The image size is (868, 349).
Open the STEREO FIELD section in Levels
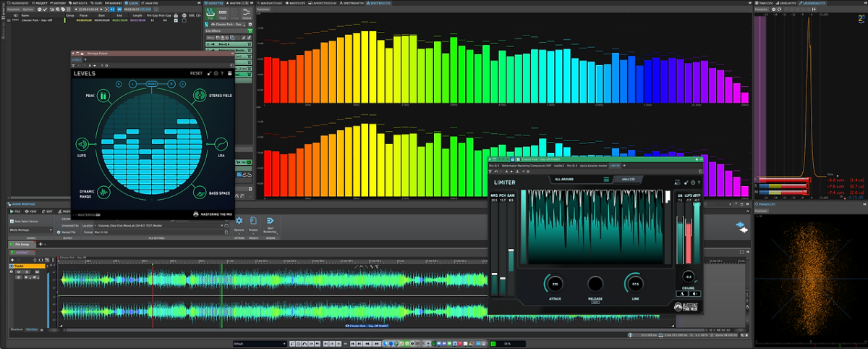(x=199, y=96)
